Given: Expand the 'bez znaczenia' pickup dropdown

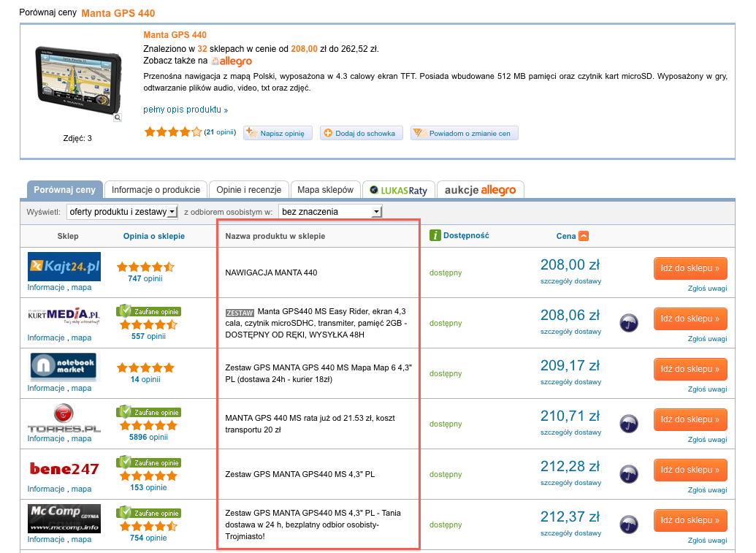Looking at the screenshot, I should pos(330,212).
